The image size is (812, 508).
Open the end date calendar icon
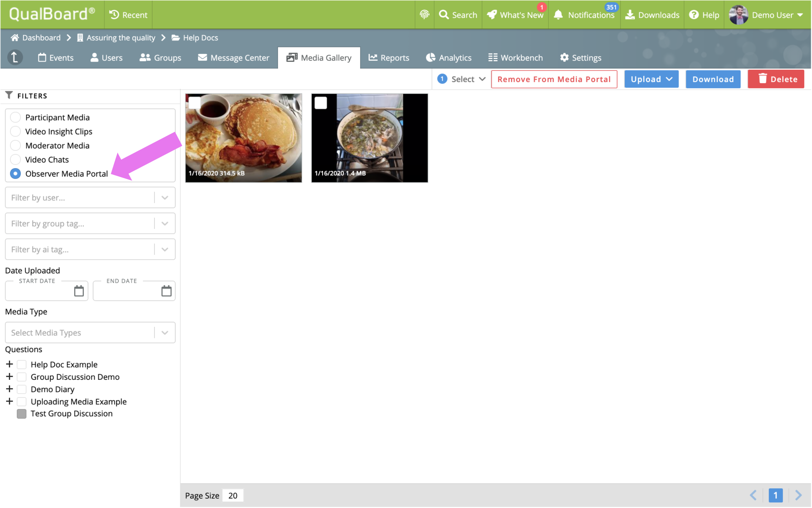pos(166,291)
